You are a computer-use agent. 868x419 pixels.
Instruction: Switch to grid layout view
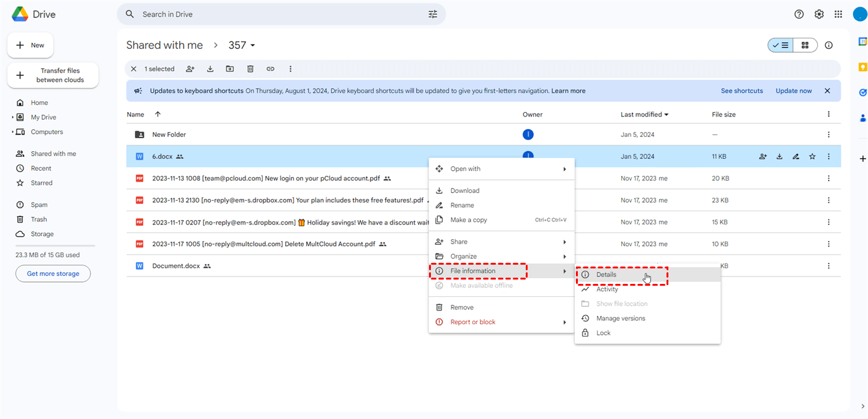(x=805, y=45)
